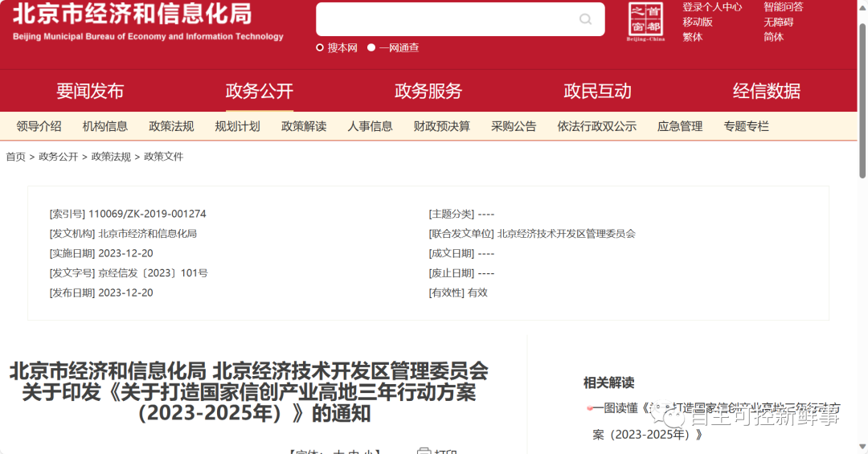Go to 依法行政双公示 submenu
The height and width of the screenshot is (454, 868).
pos(596,126)
